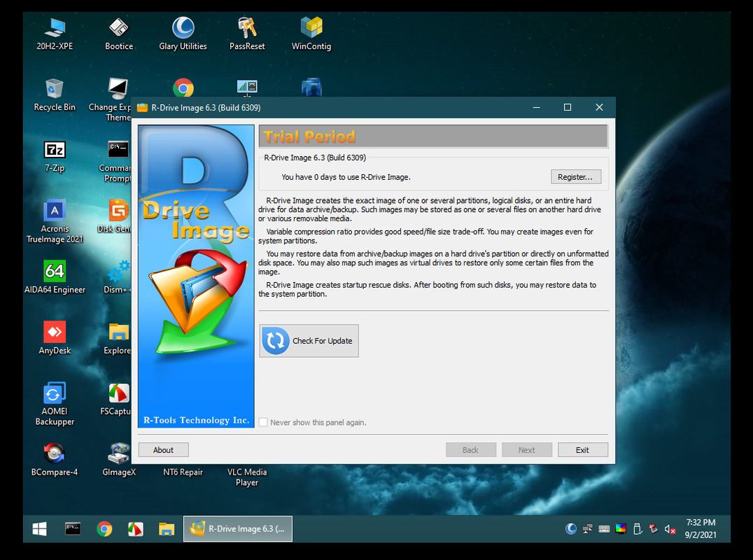Image resolution: width=753 pixels, height=560 pixels.
Task: Launch Chrome from the taskbar
Action: point(104,528)
